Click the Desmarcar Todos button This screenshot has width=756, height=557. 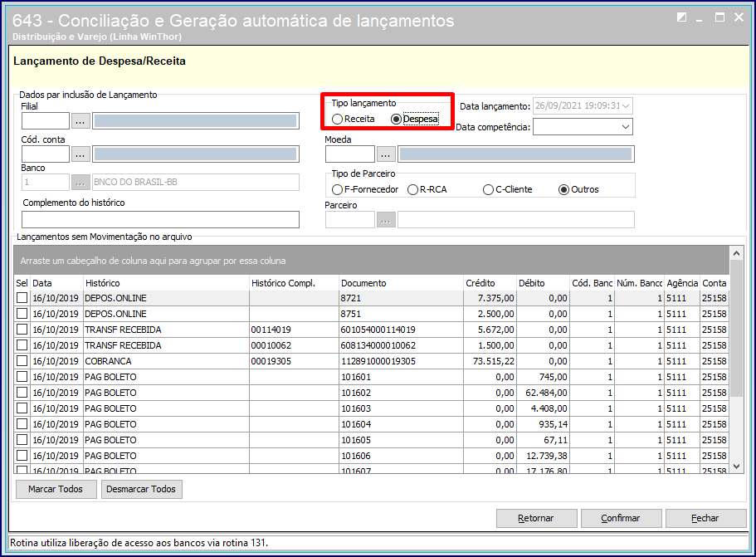[x=141, y=489]
